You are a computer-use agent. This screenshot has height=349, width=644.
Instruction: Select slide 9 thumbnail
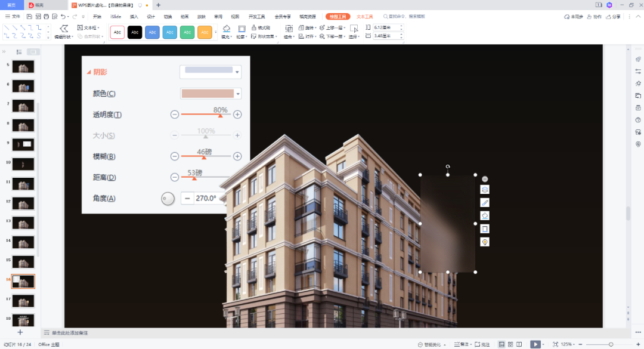click(23, 144)
